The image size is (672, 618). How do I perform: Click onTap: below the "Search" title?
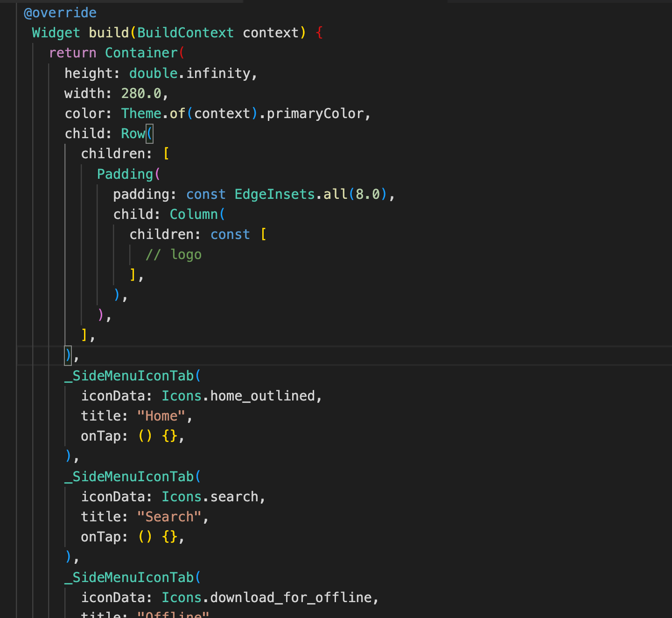click(x=105, y=537)
